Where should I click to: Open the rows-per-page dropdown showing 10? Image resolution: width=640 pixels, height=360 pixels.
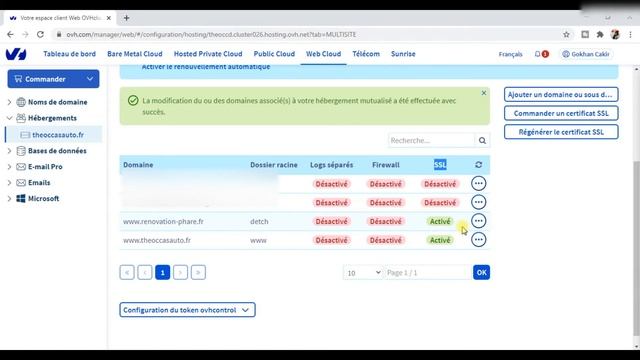[363, 273]
